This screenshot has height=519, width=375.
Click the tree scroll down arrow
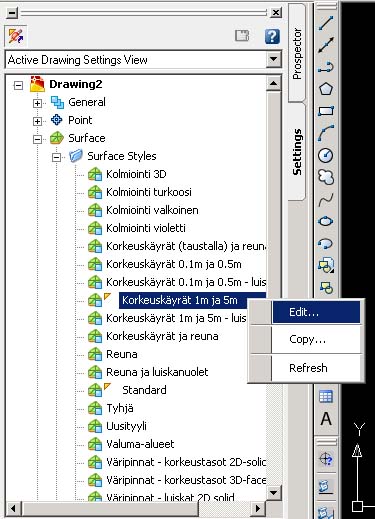tap(274, 492)
